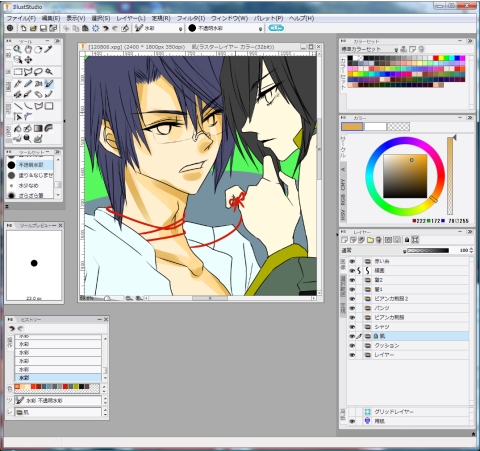
Task: Select the Gradient tool
Action: pyautogui.click(x=38, y=128)
